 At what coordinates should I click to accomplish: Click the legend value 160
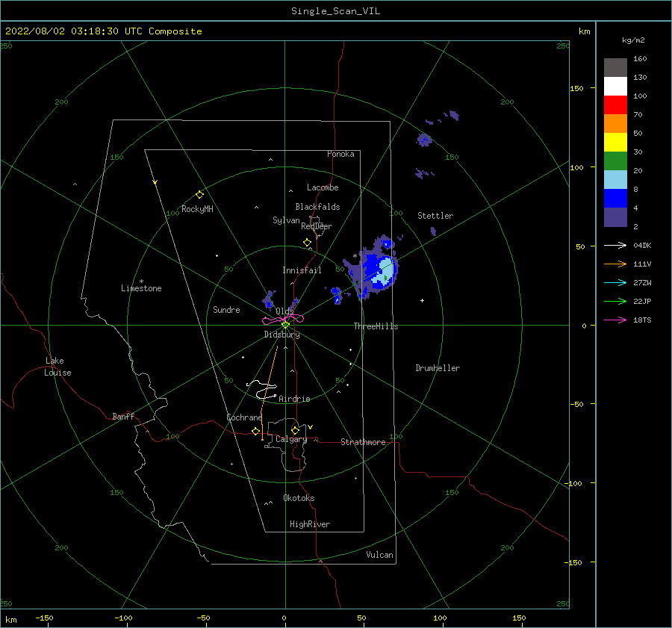[640, 59]
